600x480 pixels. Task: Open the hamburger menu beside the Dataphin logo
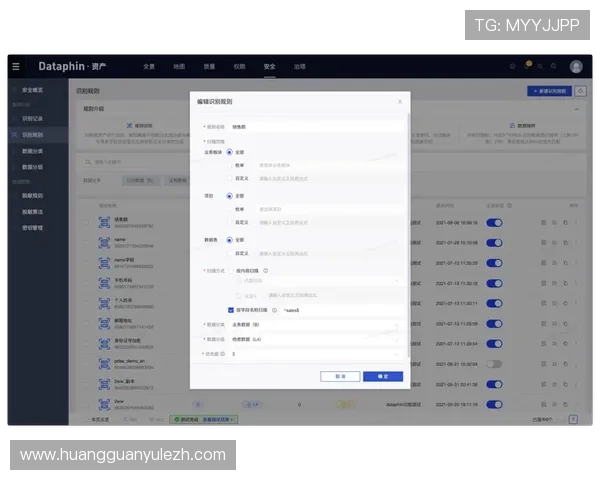(x=15, y=66)
